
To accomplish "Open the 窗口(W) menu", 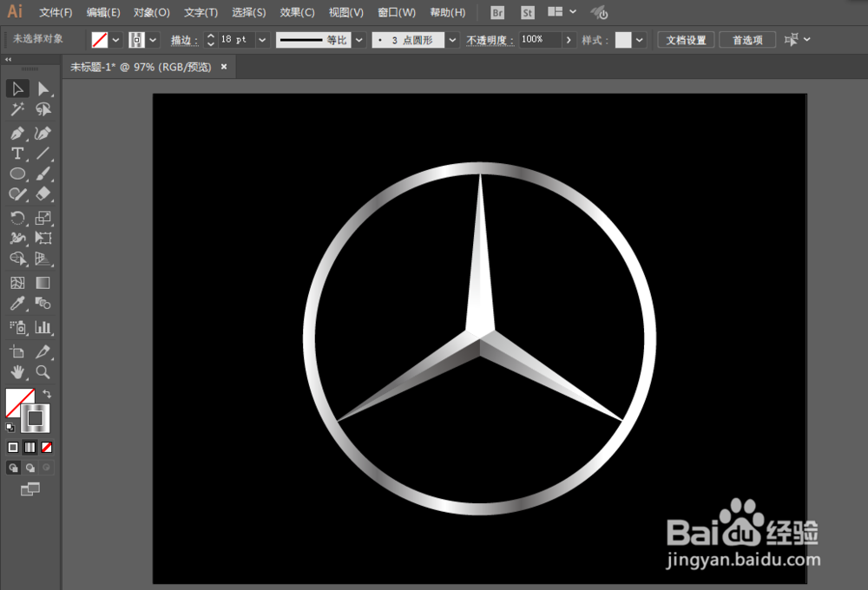I will pyautogui.click(x=397, y=12).
